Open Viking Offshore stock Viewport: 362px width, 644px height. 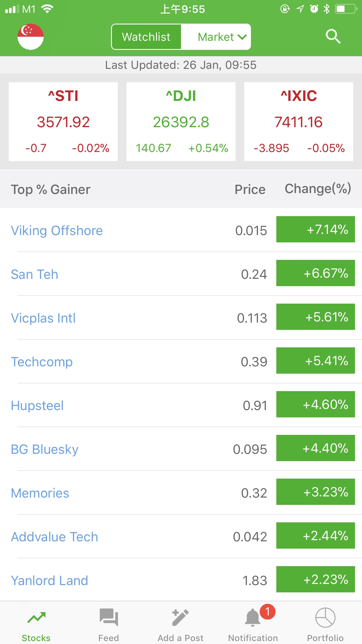57,230
